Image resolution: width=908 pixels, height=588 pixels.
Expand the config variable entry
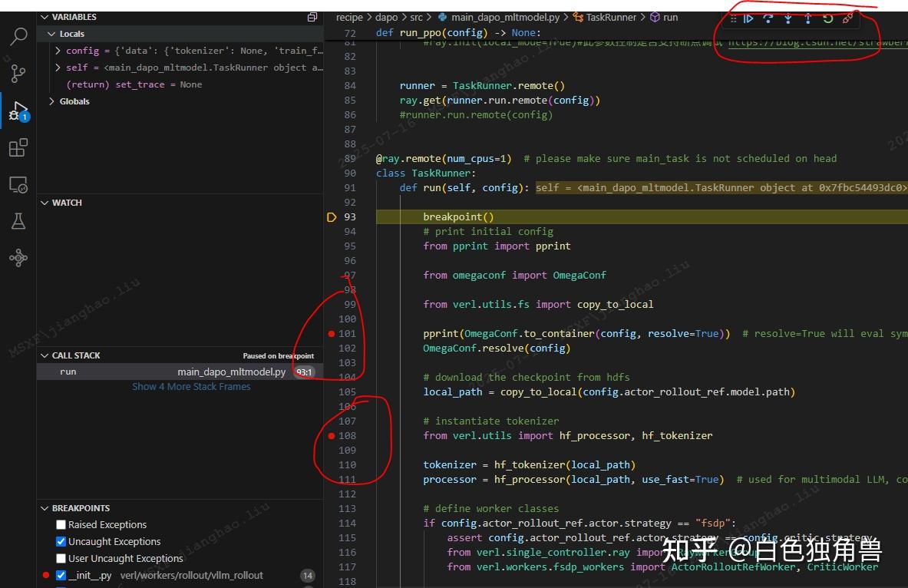click(56, 50)
